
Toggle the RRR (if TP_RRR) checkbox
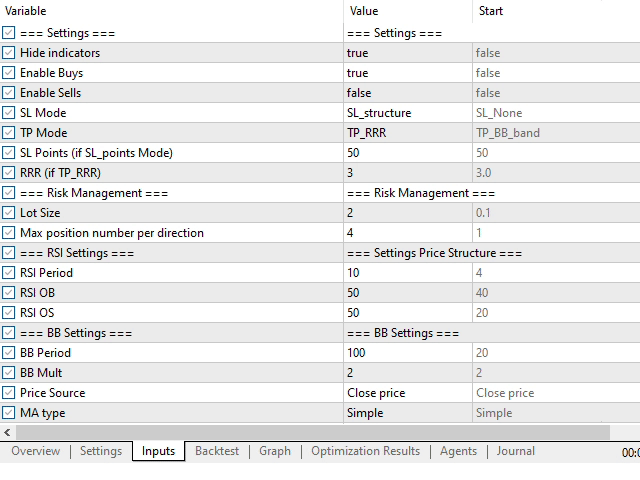coord(9,173)
